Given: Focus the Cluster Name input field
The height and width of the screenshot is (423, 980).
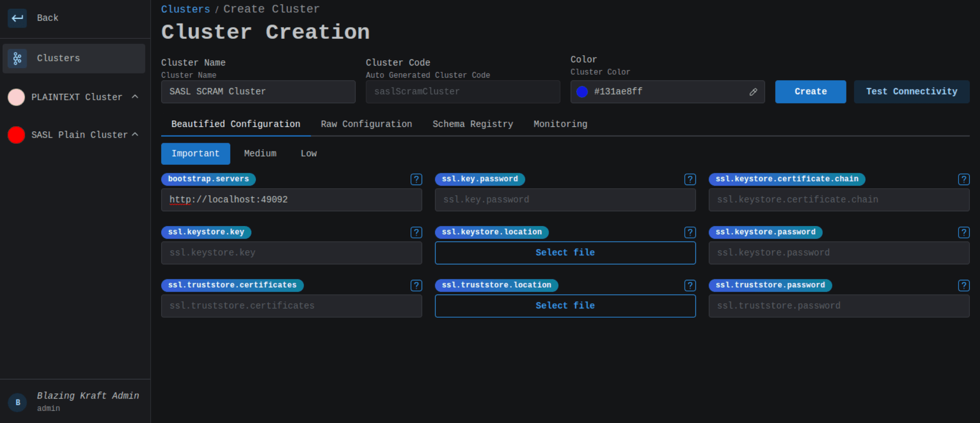Looking at the screenshot, I should pyautogui.click(x=258, y=92).
